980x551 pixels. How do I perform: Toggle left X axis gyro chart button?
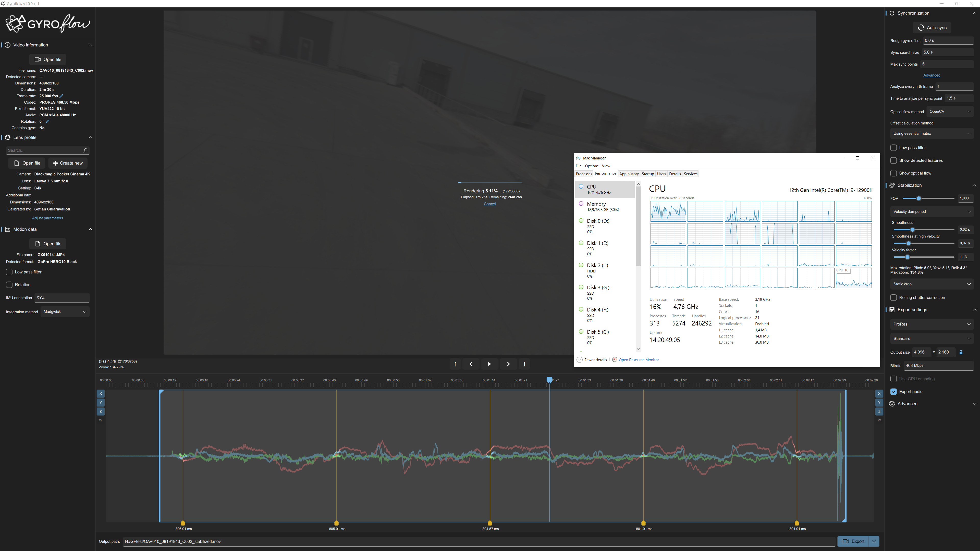[101, 394]
